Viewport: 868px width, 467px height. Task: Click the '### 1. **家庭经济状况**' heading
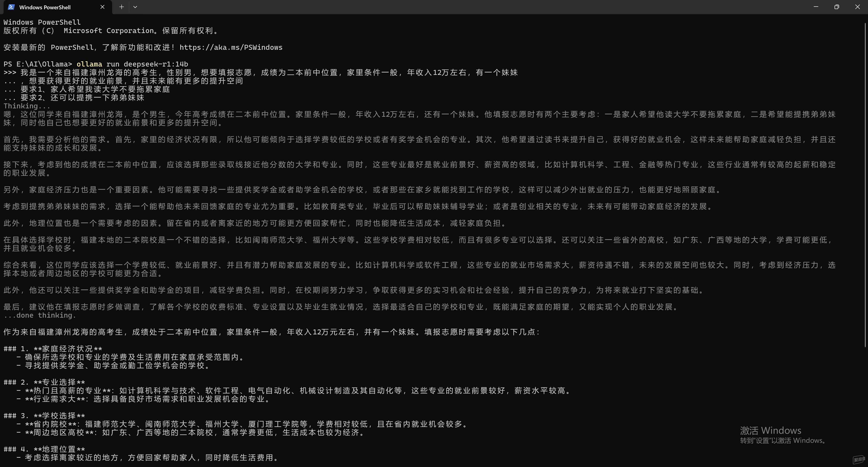(53, 349)
